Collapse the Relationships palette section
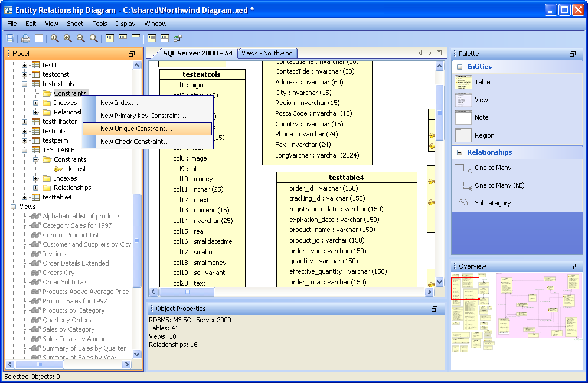 coord(459,152)
